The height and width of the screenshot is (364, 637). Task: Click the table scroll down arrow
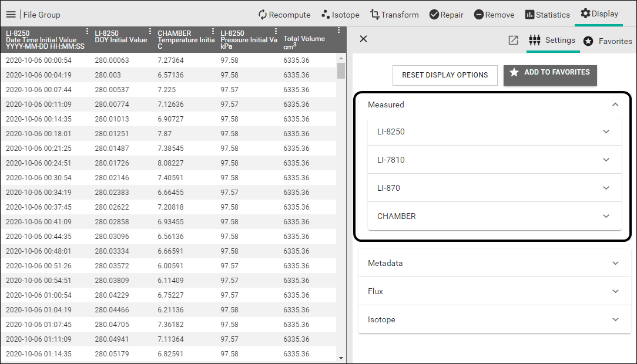click(x=341, y=358)
